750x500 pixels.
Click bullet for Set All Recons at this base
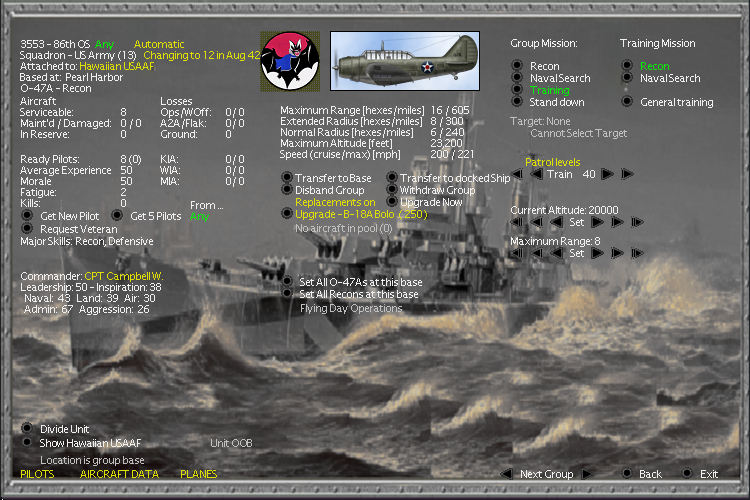pyautogui.click(x=287, y=293)
